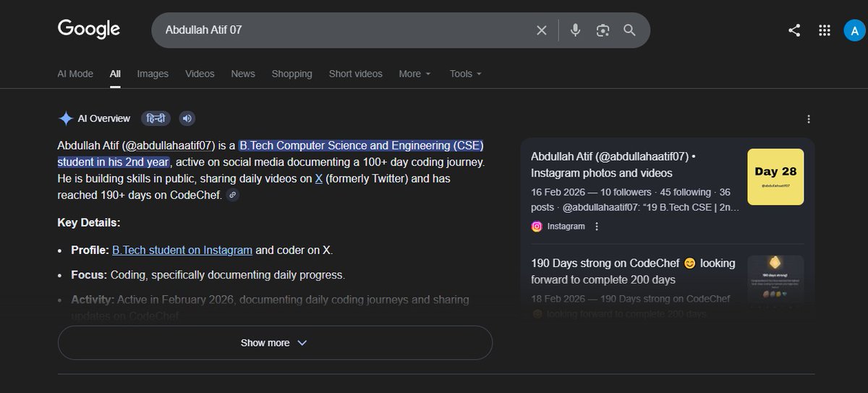The width and height of the screenshot is (868, 393).
Task: Click the 'Instagram' source name label
Action: click(x=566, y=227)
